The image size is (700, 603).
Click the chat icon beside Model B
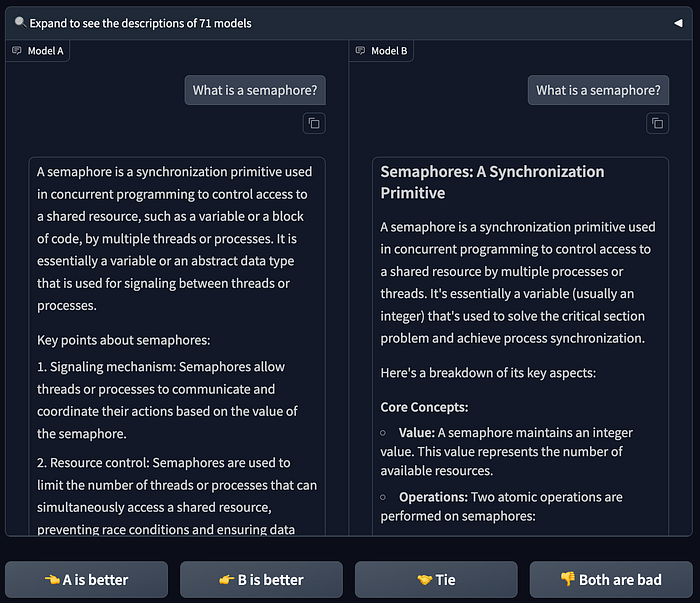(x=360, y=51)
